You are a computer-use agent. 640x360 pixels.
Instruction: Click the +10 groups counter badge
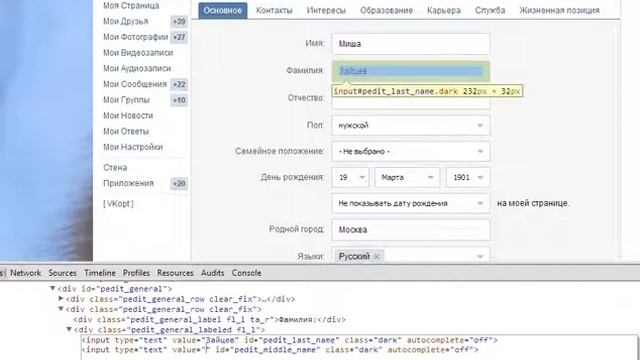click(179, 100)
